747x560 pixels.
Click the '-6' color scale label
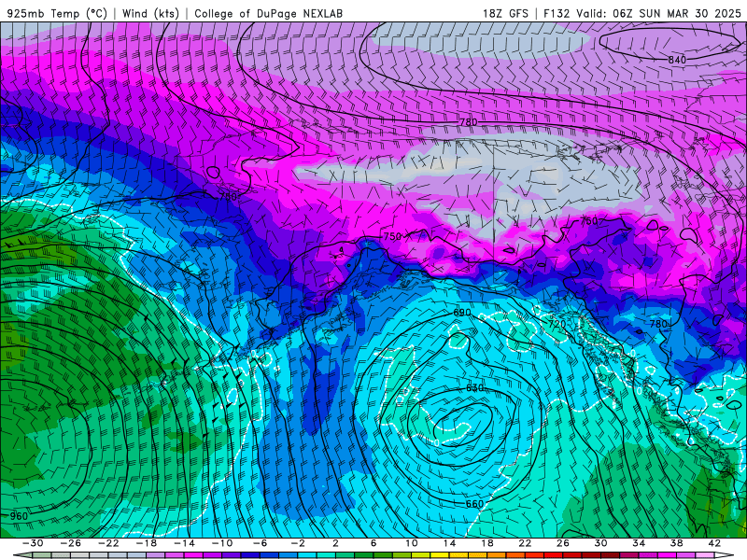[260, 543]
